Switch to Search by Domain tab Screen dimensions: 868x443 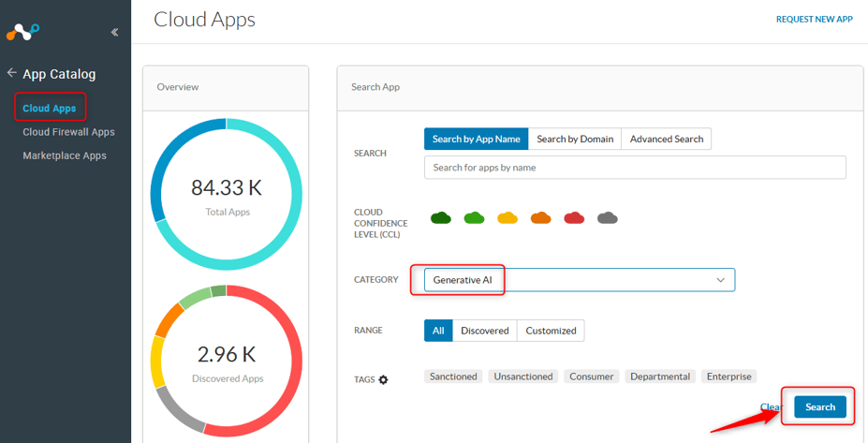[x=575, y=139]
